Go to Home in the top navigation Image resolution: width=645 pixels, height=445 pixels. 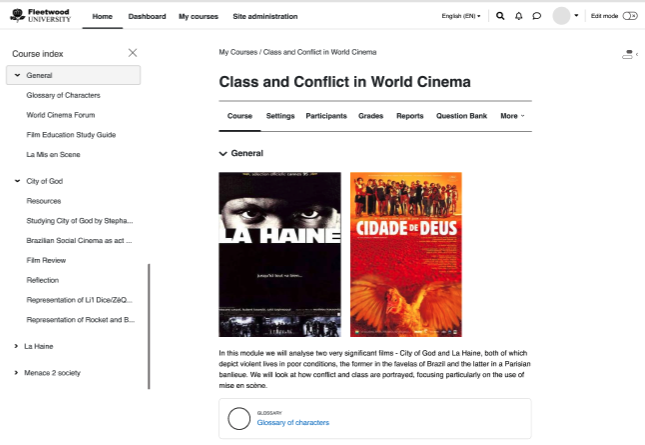(x=102, y=16)
